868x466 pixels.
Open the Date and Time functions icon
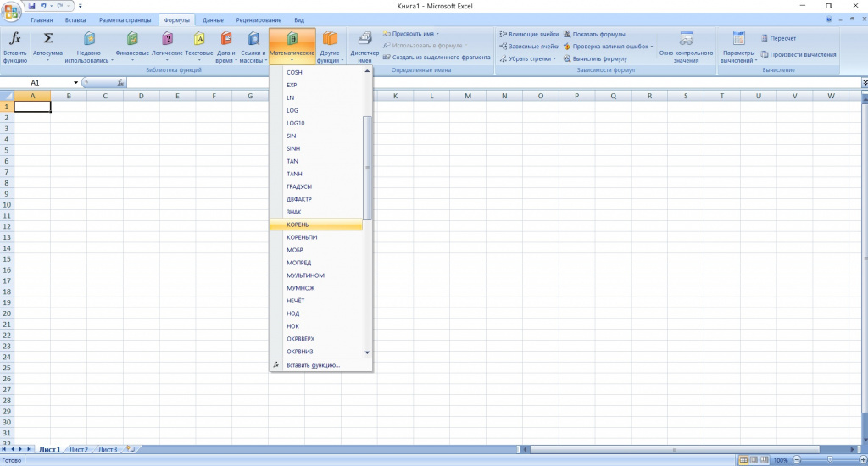(225, 38)
